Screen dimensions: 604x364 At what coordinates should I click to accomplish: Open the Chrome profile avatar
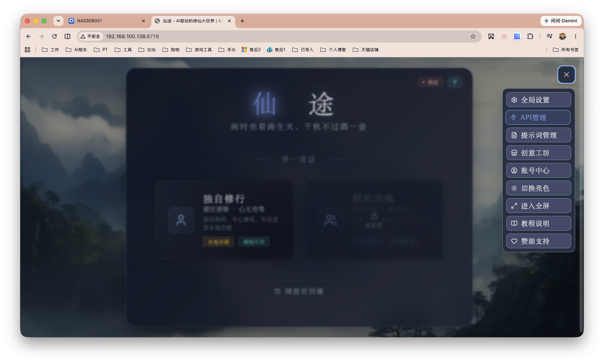pyautogui.click(x=563, y=36)
